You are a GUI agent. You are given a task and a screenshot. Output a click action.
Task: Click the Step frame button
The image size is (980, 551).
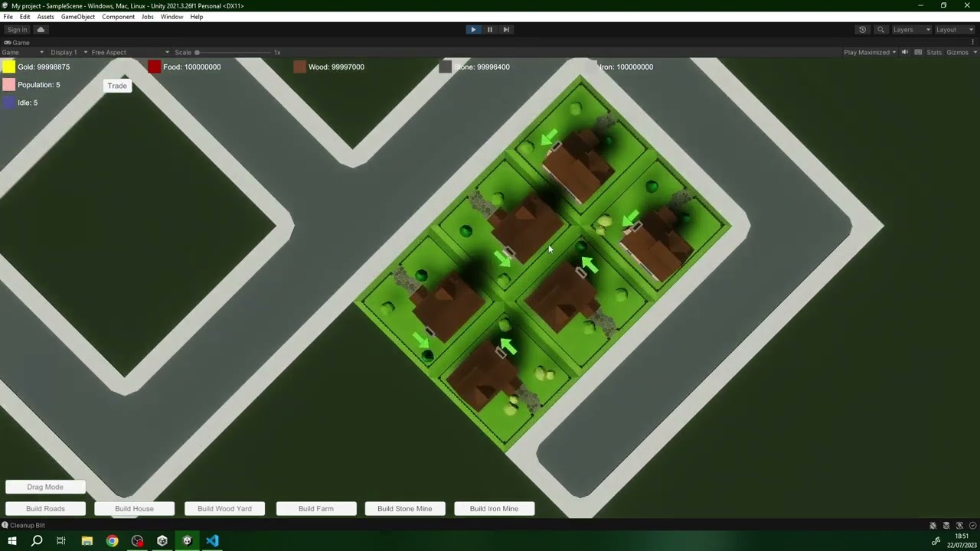(x=506, y=30)
